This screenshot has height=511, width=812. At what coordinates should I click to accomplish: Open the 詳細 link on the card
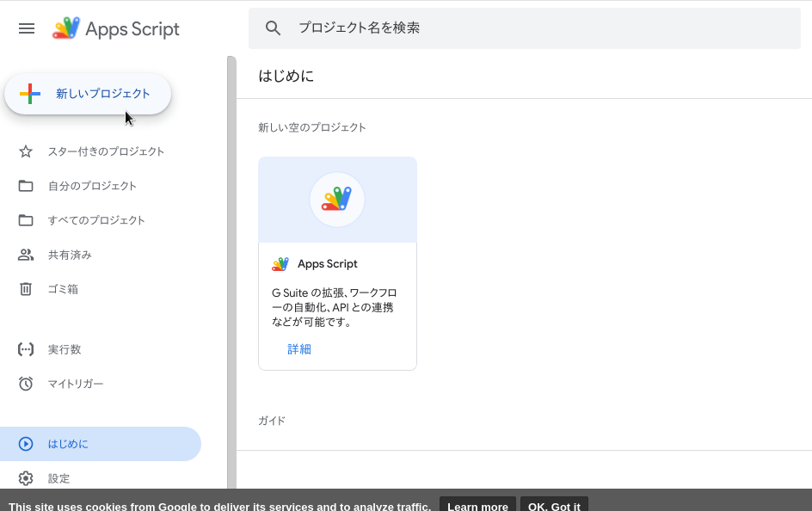point(299,349)
